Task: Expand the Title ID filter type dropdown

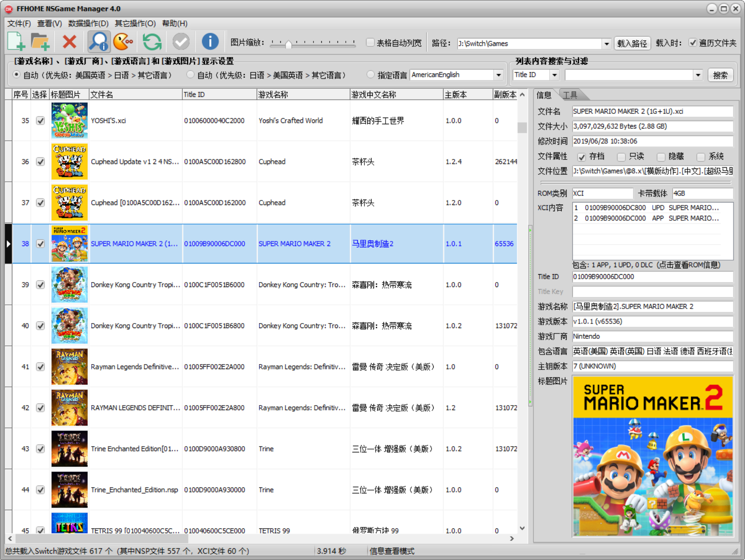Action: click(555, 75)
